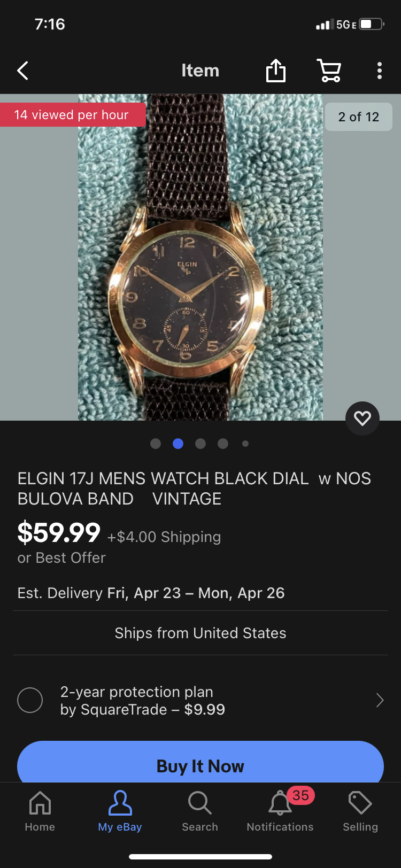Open the shopping cart icon

[329, 71]
